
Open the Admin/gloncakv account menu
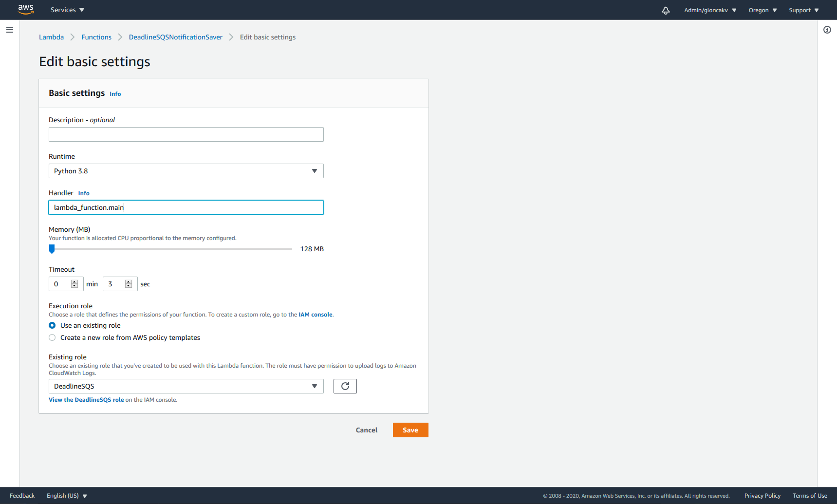710,10
